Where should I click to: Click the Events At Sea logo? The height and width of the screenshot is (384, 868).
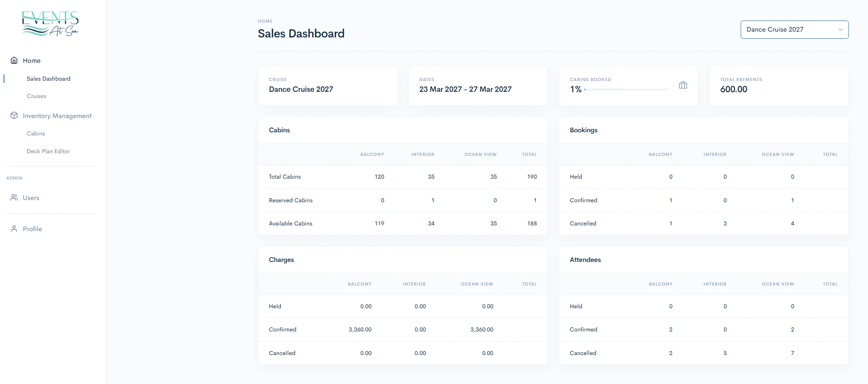click(x=50, y=24)
